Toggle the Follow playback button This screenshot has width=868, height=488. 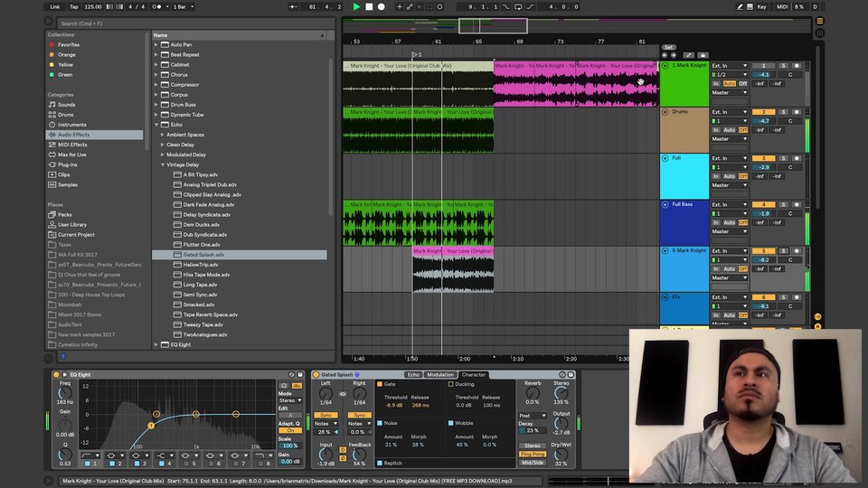[x=293, y=6]
